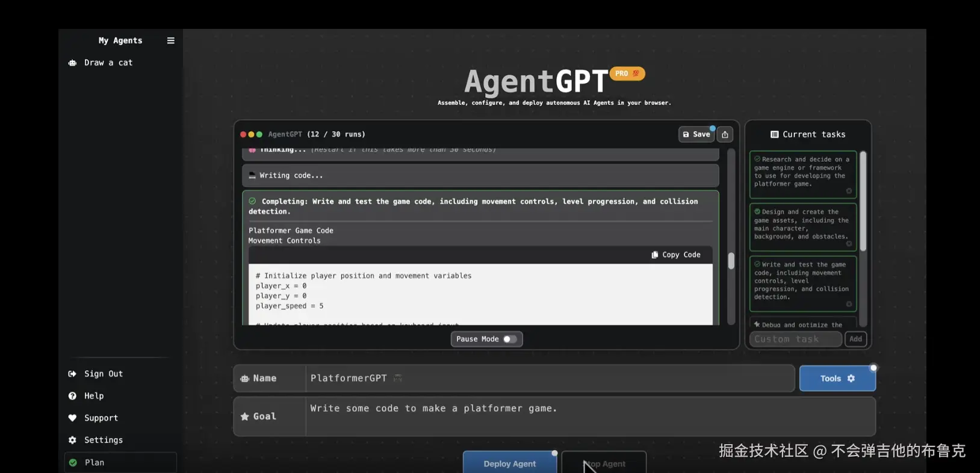The width and height of the screenshot is (980, 473).
Task: Click the Current tasks list icon
Action: tap(775, 134)
